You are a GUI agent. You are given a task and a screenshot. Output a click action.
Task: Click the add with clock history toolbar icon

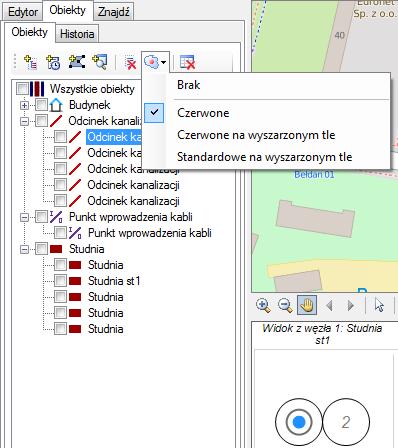53,62
